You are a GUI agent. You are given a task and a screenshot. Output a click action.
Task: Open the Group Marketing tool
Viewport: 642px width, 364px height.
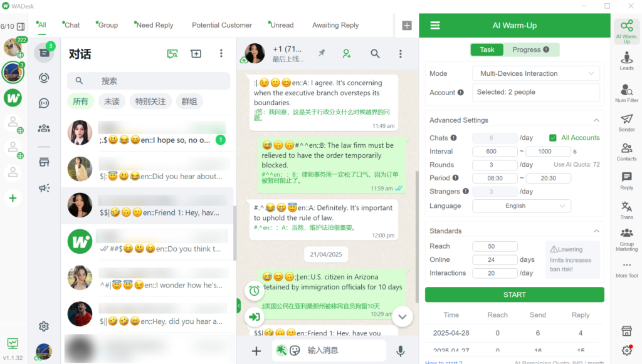click(x=626, y=240)
